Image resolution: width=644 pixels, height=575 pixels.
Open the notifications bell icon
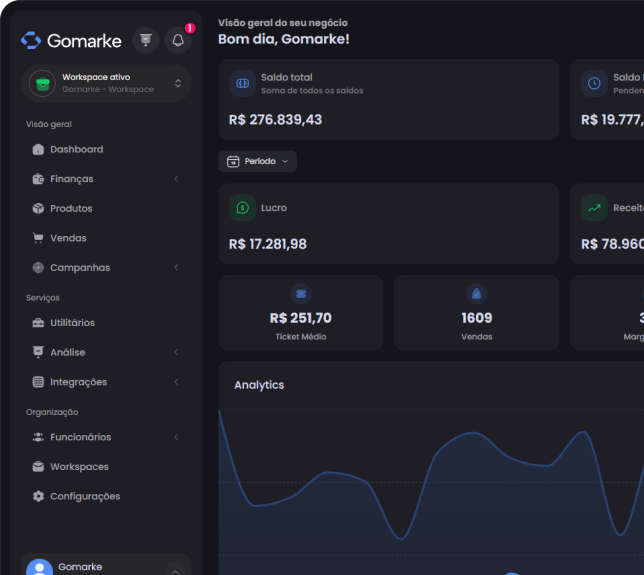click(178, 40)
